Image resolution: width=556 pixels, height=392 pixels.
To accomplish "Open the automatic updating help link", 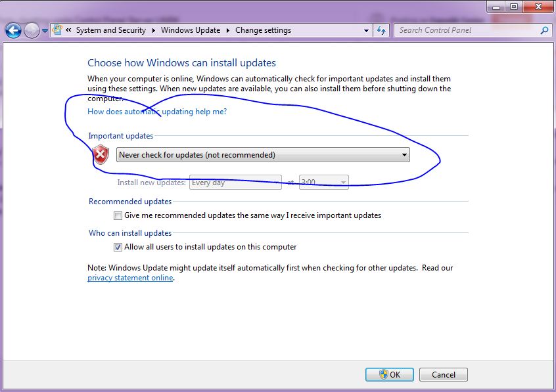I will (157, 112).
